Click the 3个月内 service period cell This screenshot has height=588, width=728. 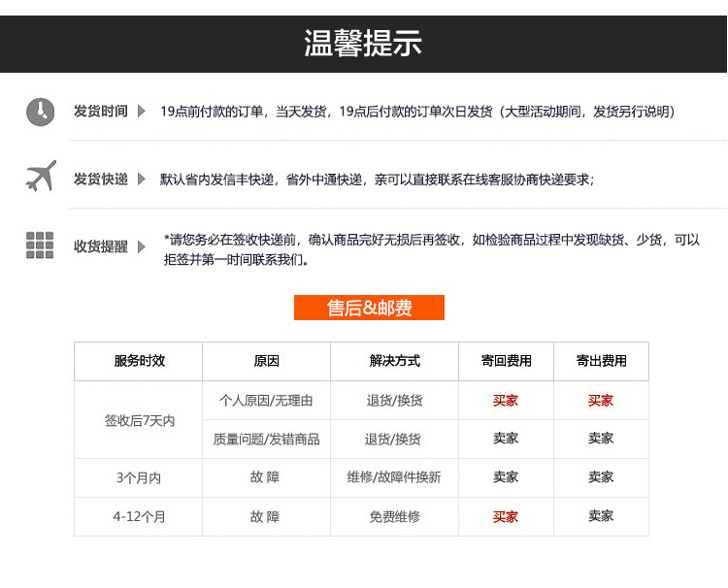(x=139, y=477)
